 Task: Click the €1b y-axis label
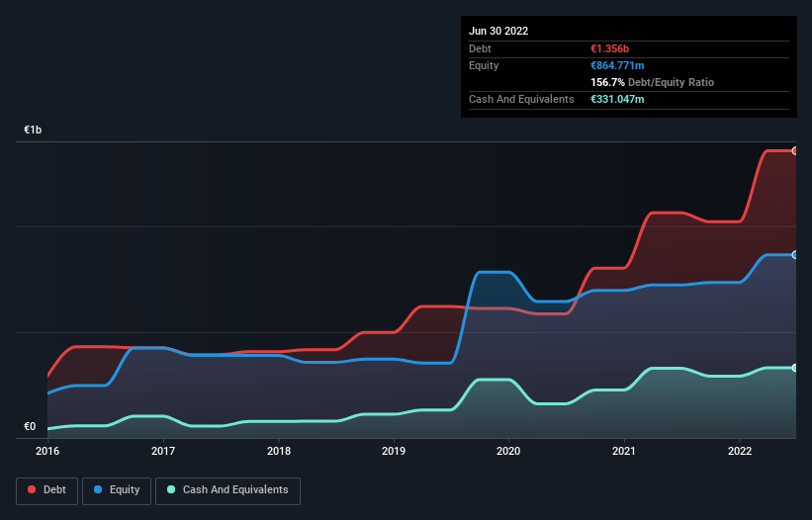(x=33, y=130)
